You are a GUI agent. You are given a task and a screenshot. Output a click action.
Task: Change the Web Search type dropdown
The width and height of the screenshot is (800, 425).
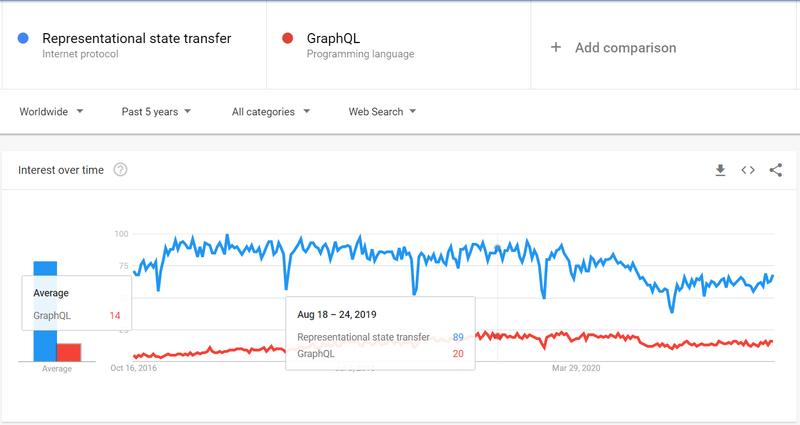click(x=382, y=112)
